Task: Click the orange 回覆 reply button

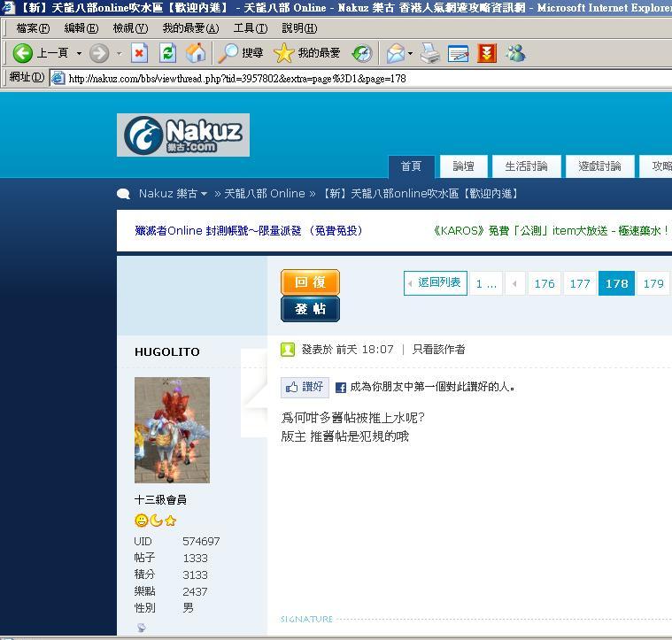Action: [310, 282]
